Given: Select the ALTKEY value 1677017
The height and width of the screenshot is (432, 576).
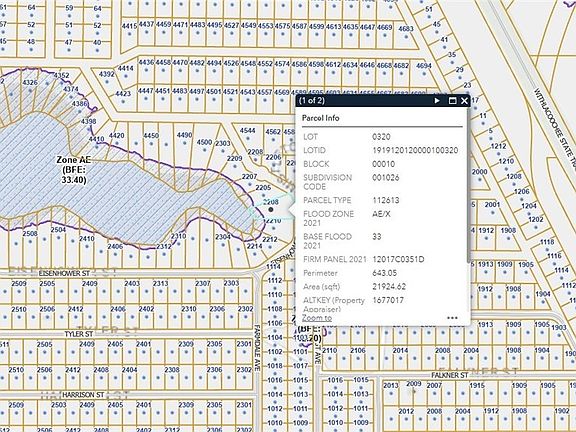Looking at the screenshot, I should 388,300.
